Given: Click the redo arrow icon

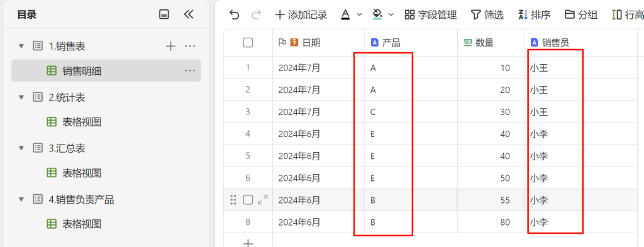Looking at the screenshot, I should click(257, 15).
